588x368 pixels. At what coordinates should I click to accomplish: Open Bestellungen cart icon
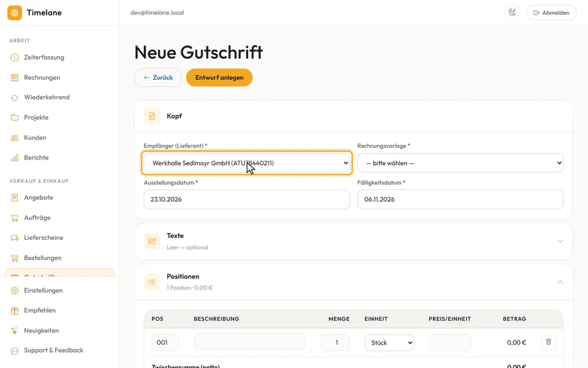point(15,258)
